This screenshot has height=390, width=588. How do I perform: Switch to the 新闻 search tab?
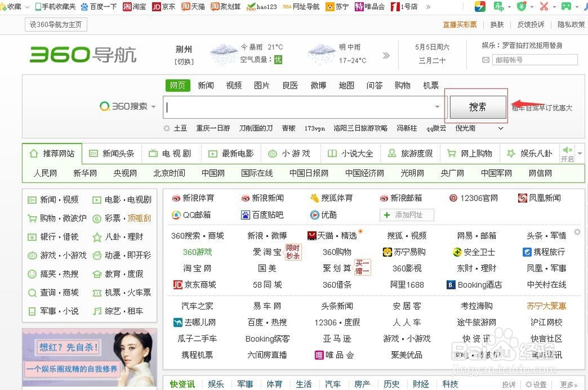pyautogui.click(x=206, y=85)
